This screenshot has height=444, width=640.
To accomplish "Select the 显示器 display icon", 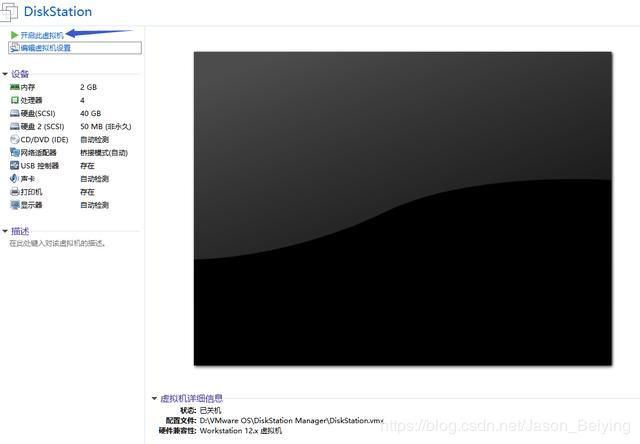I will 14,205.
